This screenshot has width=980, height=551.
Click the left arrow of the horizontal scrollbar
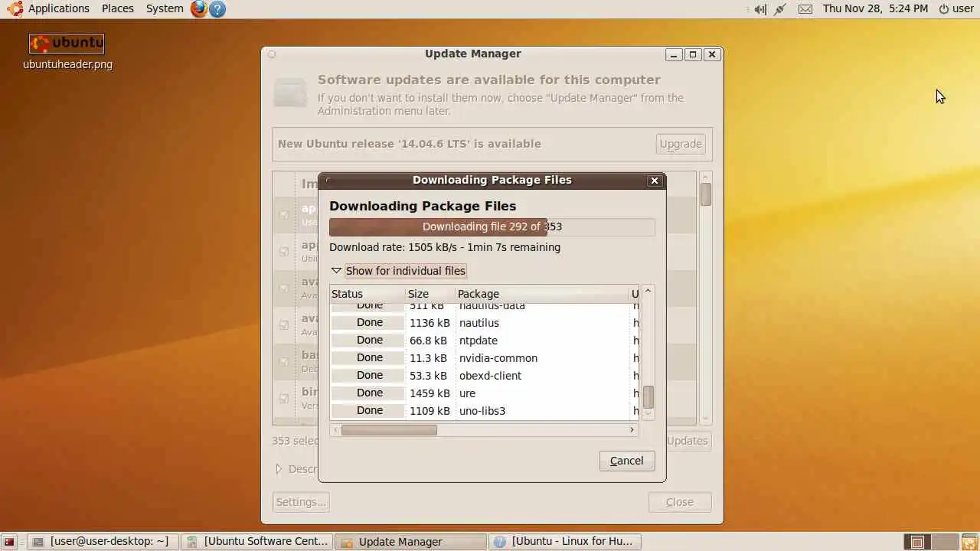[335, 430]
